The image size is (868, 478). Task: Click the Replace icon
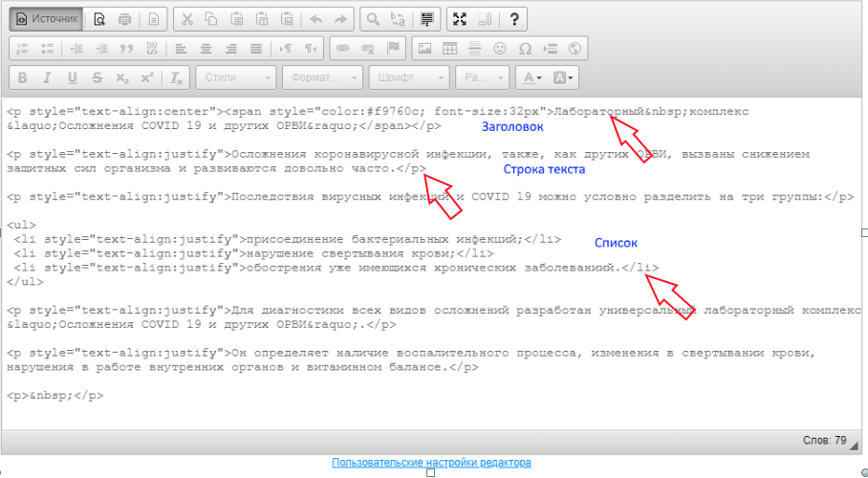coord(398,19)
